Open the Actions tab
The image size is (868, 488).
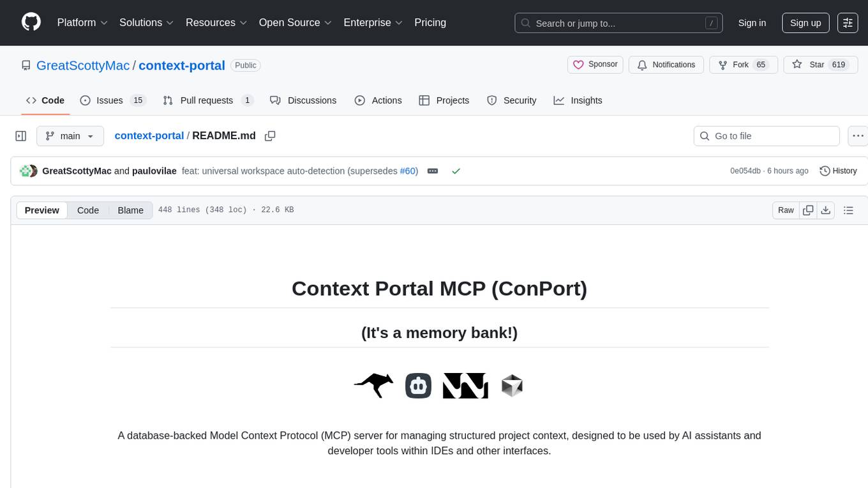tap(378, 100)
